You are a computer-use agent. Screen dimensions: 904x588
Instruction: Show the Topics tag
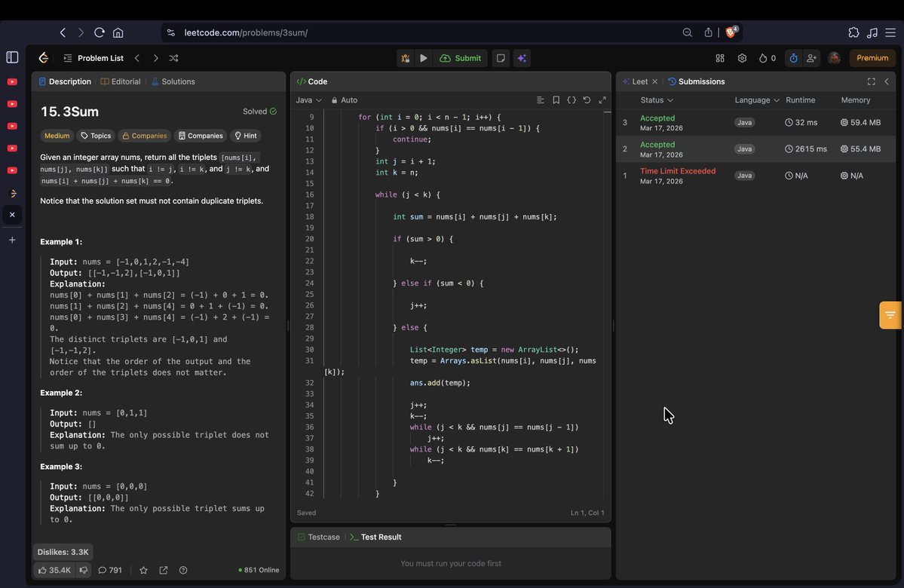(96, 136)
